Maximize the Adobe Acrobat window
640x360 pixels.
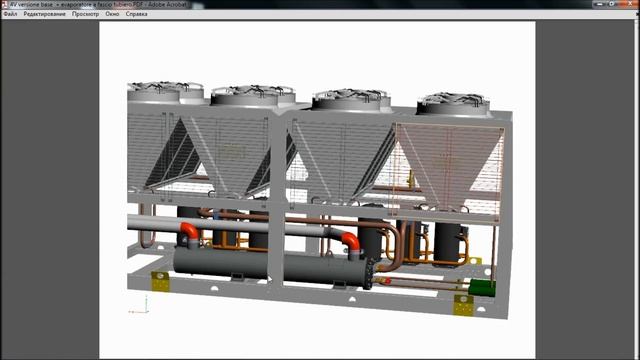pyautogui.click(x=612, y=4)
